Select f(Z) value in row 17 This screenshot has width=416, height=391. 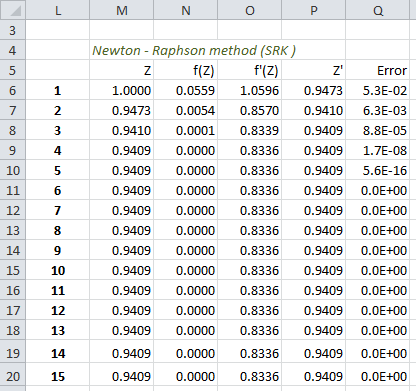click(186, 310)
